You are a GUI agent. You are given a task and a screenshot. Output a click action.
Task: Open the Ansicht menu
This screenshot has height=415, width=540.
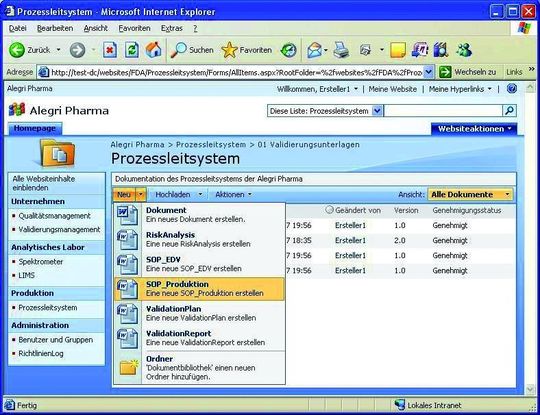96,28
